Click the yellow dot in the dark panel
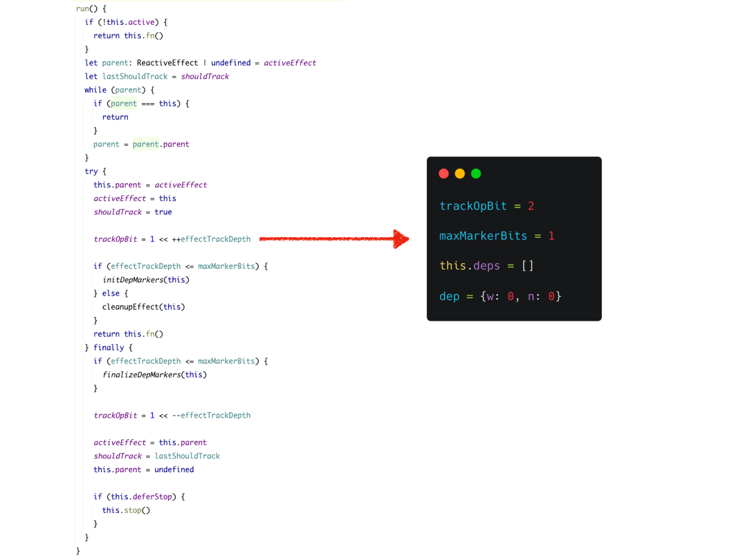 point(460,174)
